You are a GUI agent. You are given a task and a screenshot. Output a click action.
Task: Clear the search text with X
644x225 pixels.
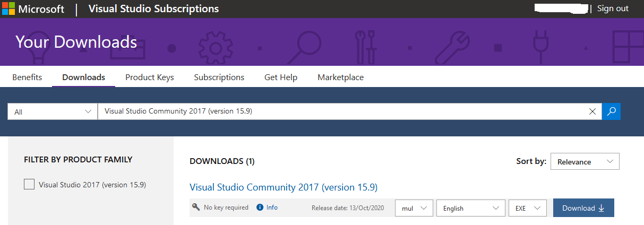[593, 111]
